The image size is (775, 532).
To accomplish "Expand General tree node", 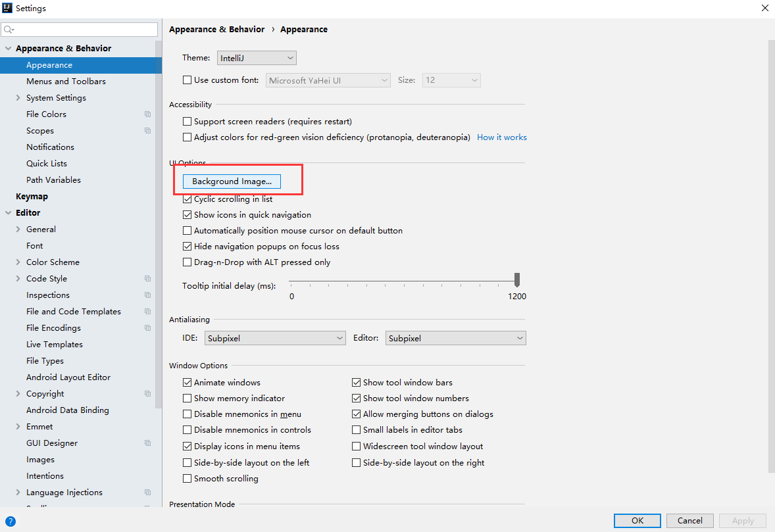I will click(18, 230).
